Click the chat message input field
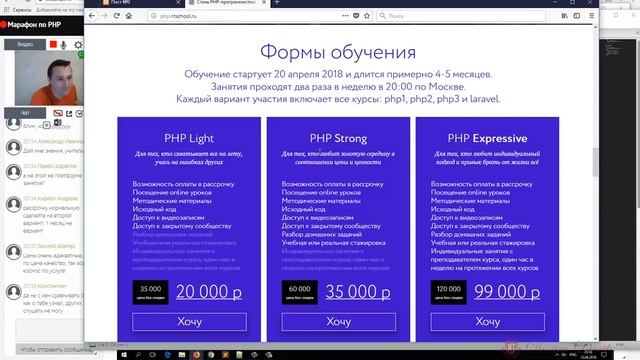 tap(49, 331)
